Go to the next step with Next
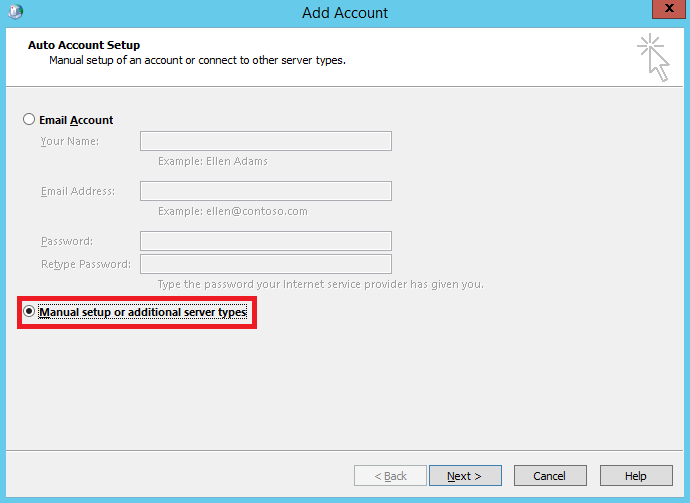Viewport: 690px width, 503px height. tap(465, 476)
